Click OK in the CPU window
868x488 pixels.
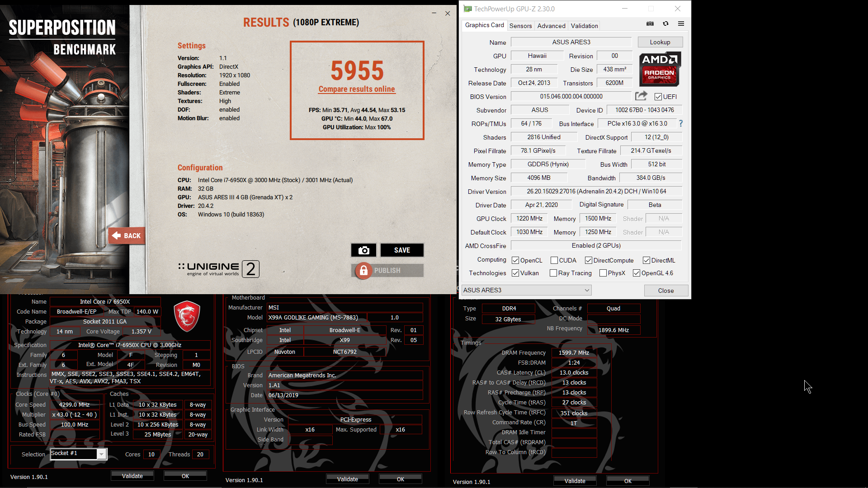[185, 476]
